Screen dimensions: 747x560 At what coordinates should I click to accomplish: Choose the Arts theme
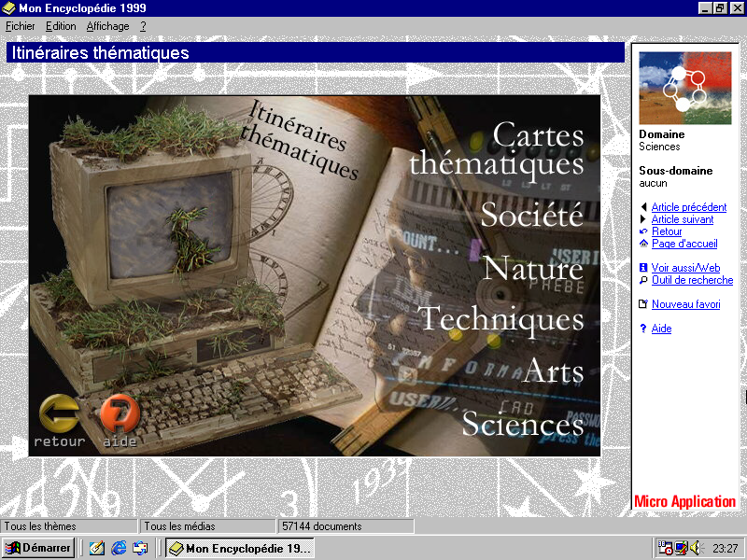point(553,371)
